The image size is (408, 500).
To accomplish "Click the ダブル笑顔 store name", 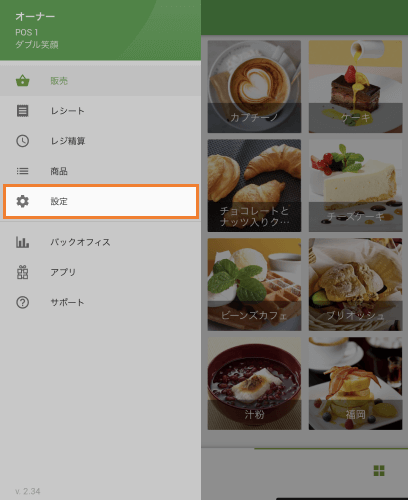I will (x=37, y=45).
